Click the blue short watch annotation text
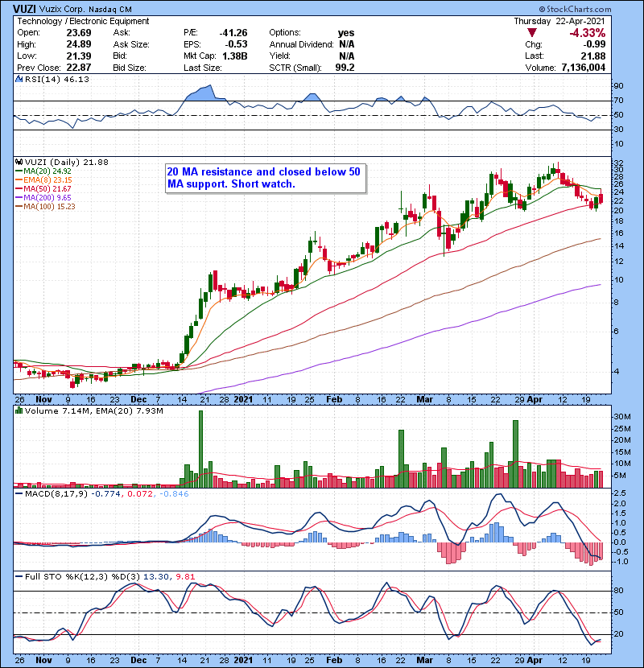The height and width of the screenshot is (668, 644). [x=264, y=178]
